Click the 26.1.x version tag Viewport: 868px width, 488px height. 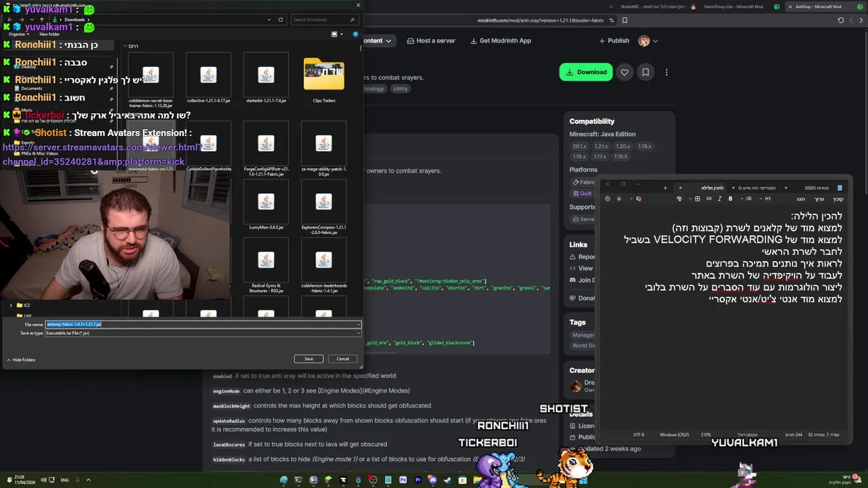pos(580,146)
